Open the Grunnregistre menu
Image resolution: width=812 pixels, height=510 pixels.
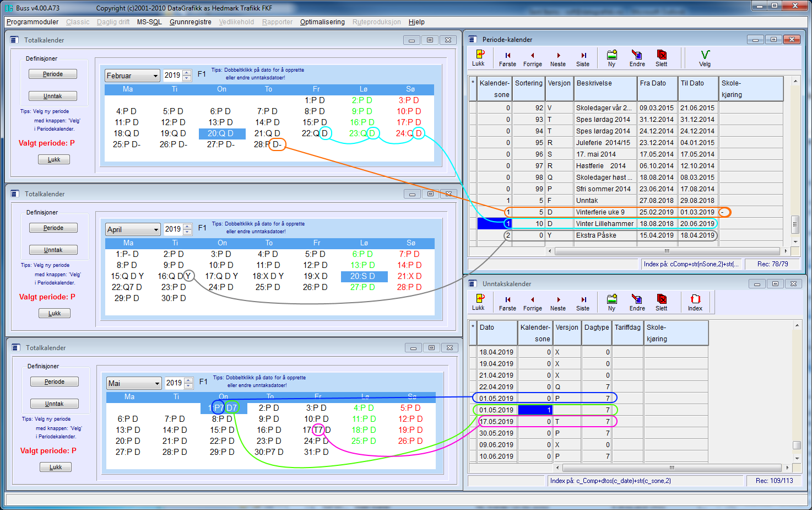191,22
